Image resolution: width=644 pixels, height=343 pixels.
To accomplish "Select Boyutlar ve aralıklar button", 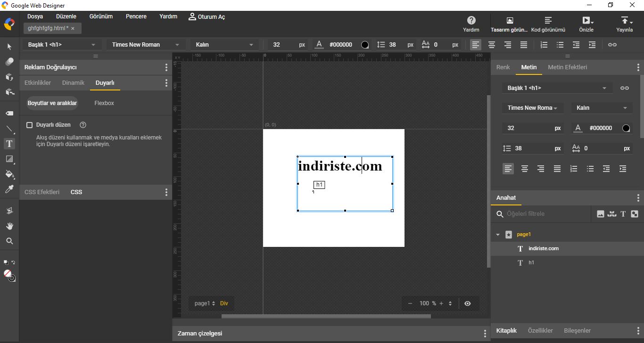I will coord(52,103).
